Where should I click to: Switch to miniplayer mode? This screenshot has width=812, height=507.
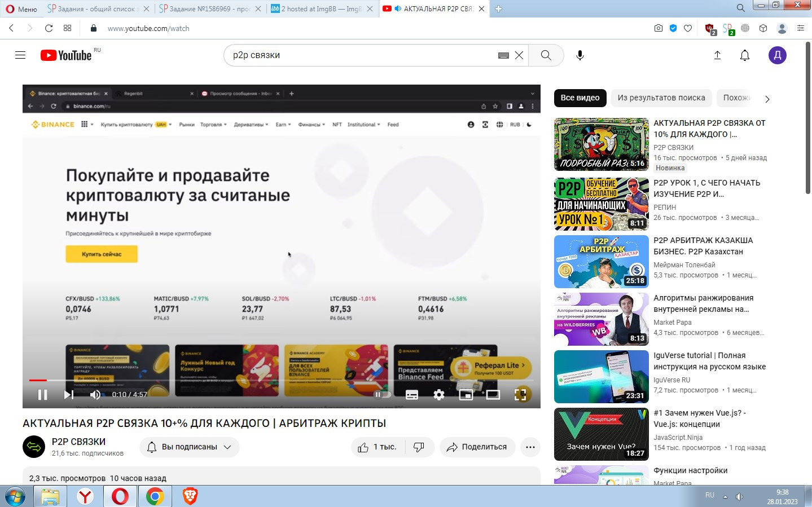[466, 395]
